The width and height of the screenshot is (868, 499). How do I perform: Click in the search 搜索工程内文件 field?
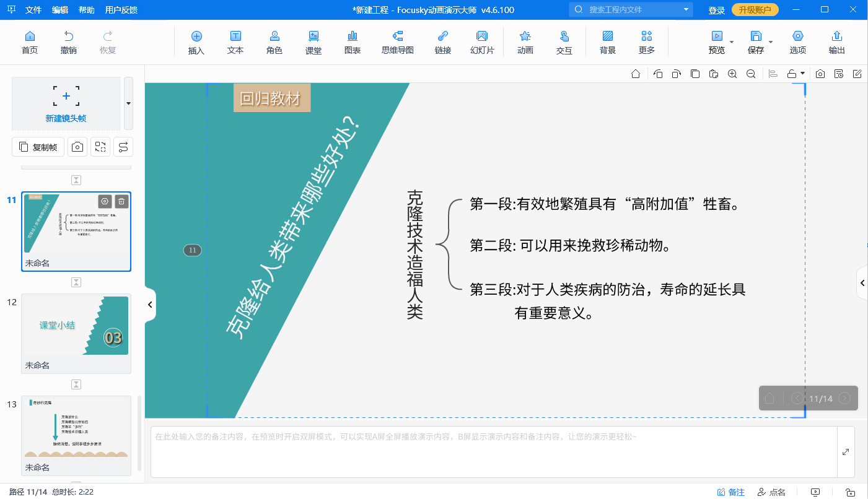pyautogui.click(x=632, y=9)
